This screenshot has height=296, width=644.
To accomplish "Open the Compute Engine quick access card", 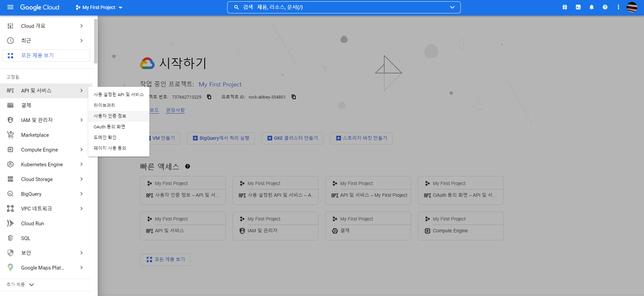I will (461, 226).
